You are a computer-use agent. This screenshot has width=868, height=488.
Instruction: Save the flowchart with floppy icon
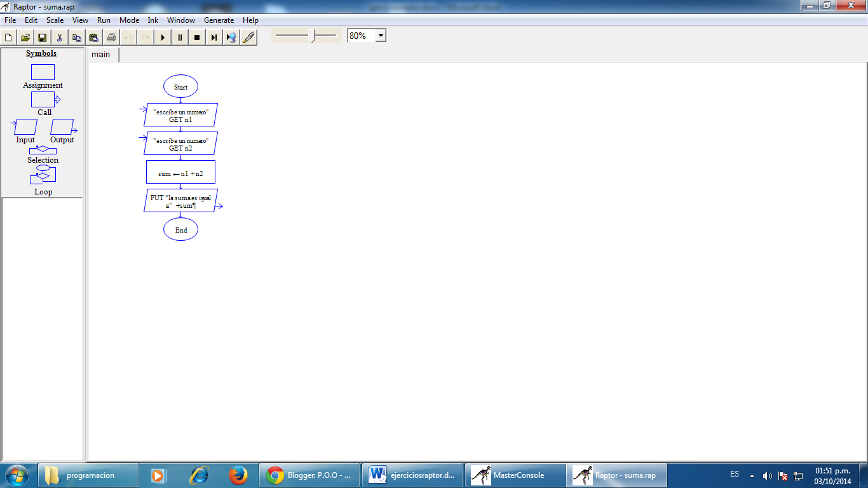point(43,37)
